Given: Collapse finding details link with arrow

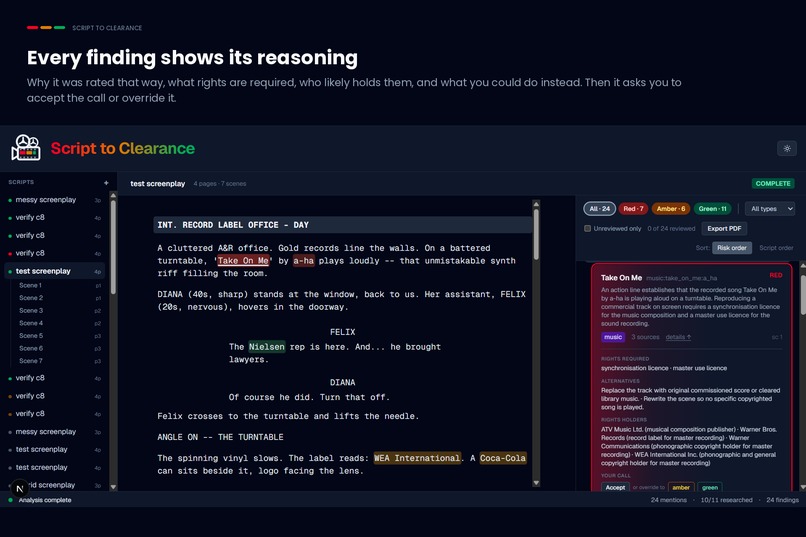Looking at the screenshot, I should (x=678, y=337).
